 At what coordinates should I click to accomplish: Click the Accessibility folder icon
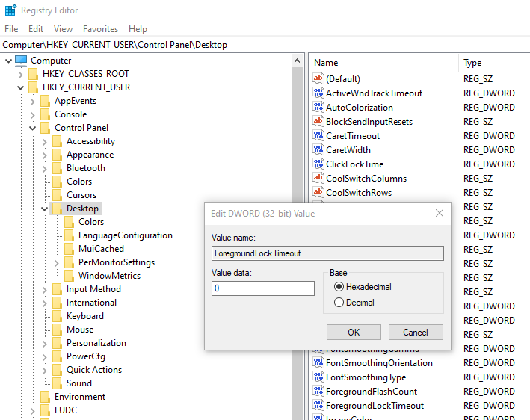tap(57, 141)
